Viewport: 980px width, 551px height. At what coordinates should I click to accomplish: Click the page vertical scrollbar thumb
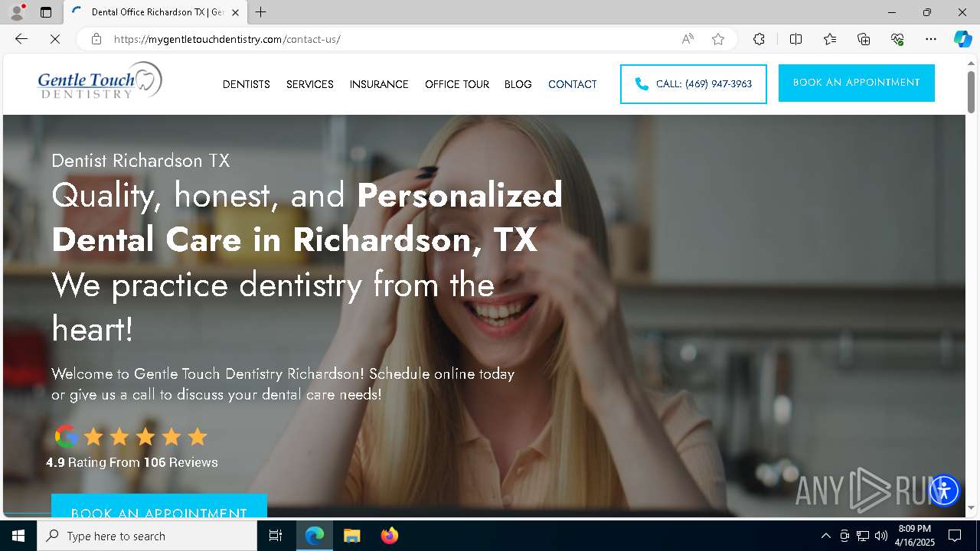point(972,93)
